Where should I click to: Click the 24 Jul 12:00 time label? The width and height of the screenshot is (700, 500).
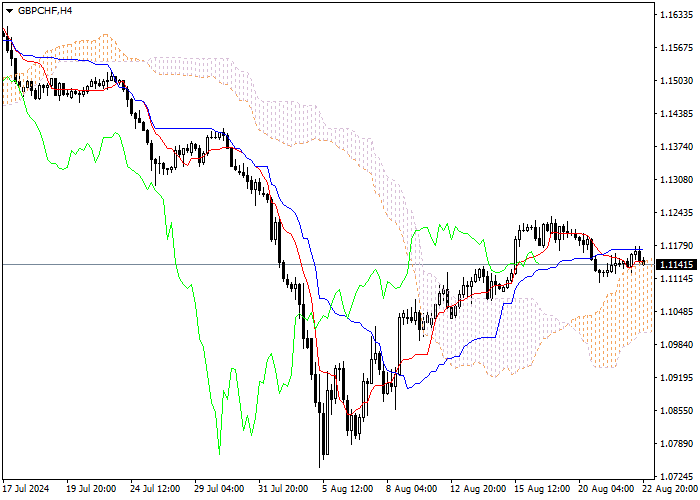tap(155, 489)
